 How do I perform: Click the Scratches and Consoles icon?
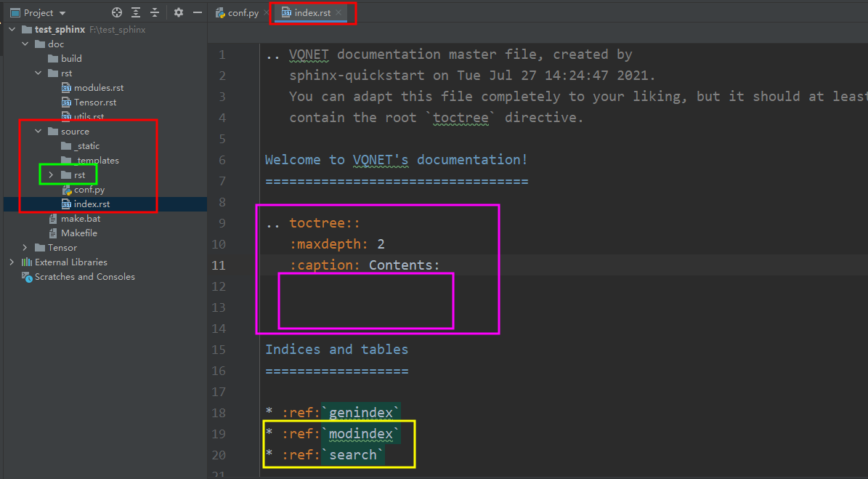(27, 276)
